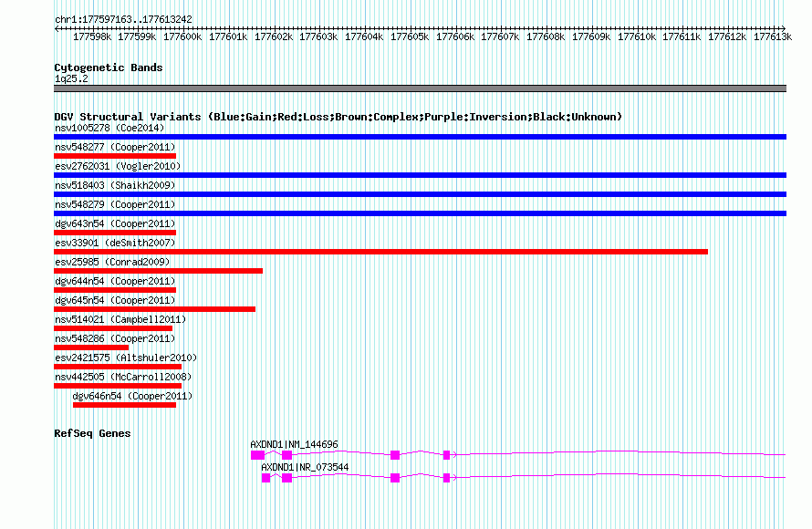Click the red bar under nsv548277
Screen dimensions: 812x529
(115, 156)
